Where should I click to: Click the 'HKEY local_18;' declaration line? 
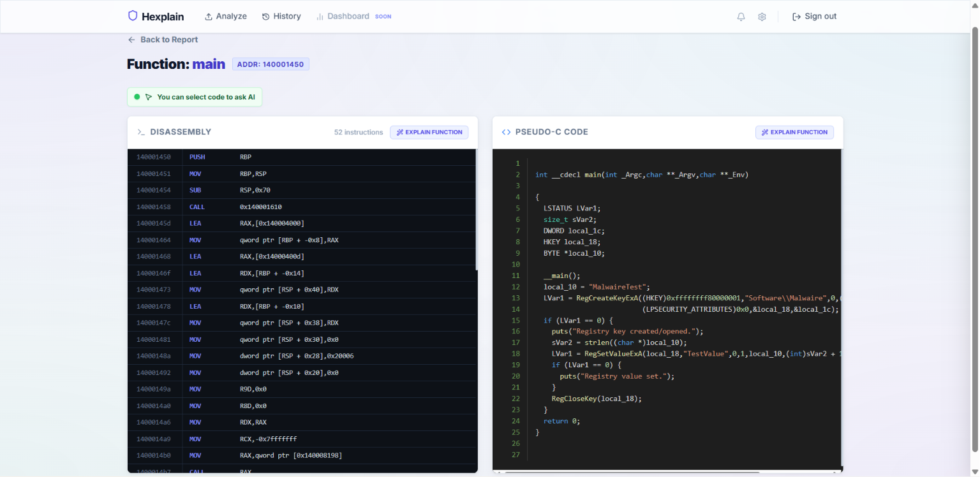coord(572,242)
